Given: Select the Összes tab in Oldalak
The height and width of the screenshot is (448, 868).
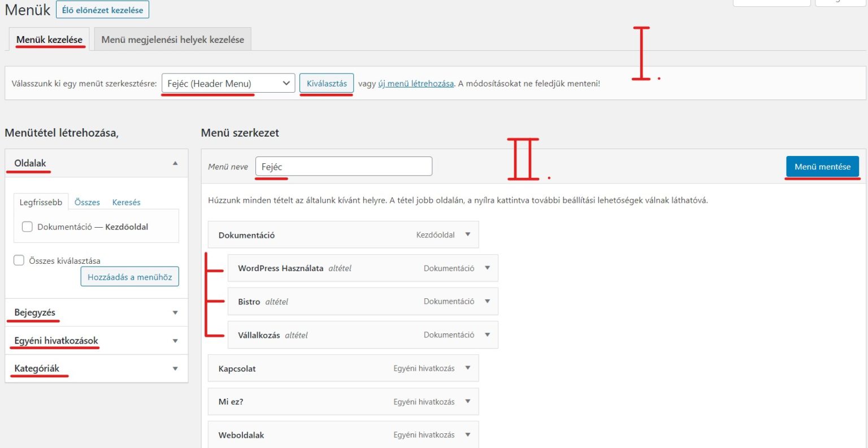Looking at the screenshot, I should (87, 202).
